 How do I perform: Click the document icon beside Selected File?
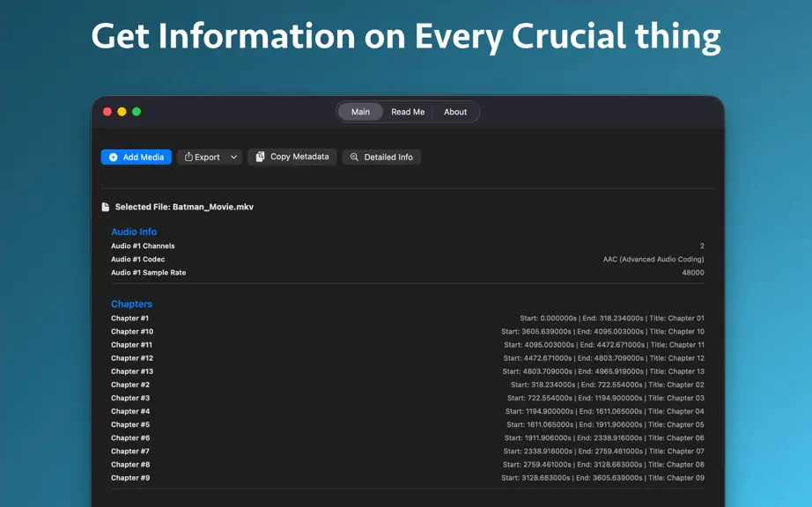tap(106, 207)
